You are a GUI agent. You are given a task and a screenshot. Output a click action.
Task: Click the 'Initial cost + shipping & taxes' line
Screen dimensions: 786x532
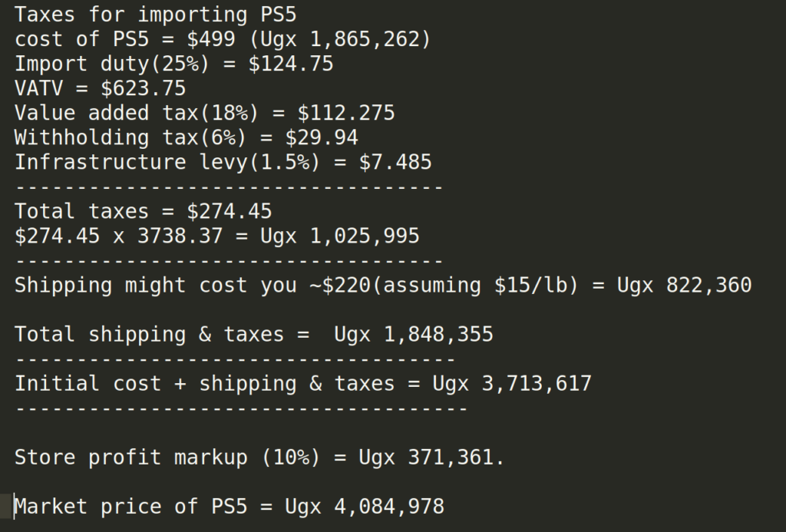point(302,384)
